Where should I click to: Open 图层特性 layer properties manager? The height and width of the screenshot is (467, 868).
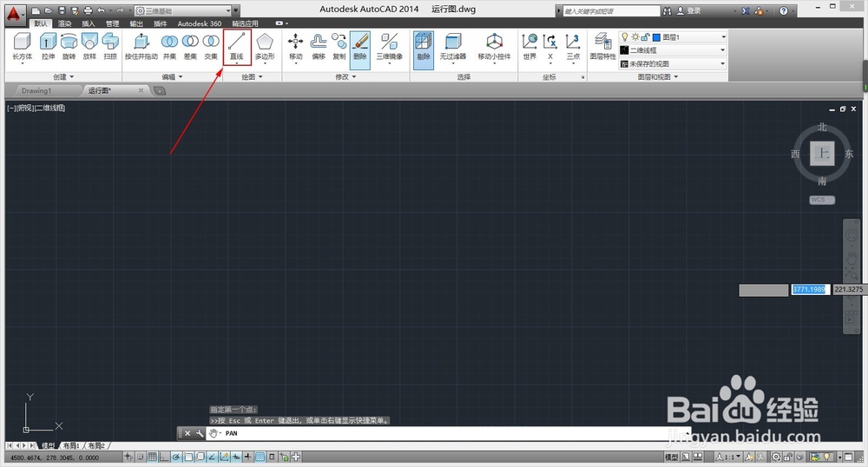pyautogui.click(x=602, y=47)
